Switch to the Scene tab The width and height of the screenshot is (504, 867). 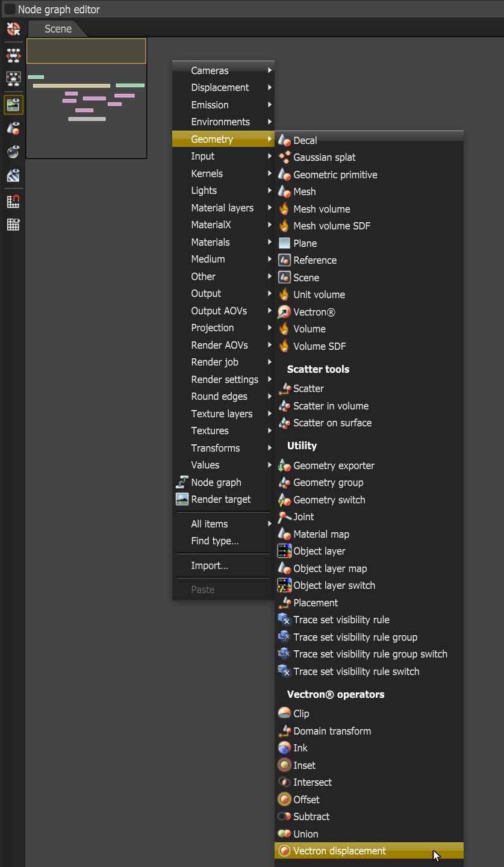[58, 29]
